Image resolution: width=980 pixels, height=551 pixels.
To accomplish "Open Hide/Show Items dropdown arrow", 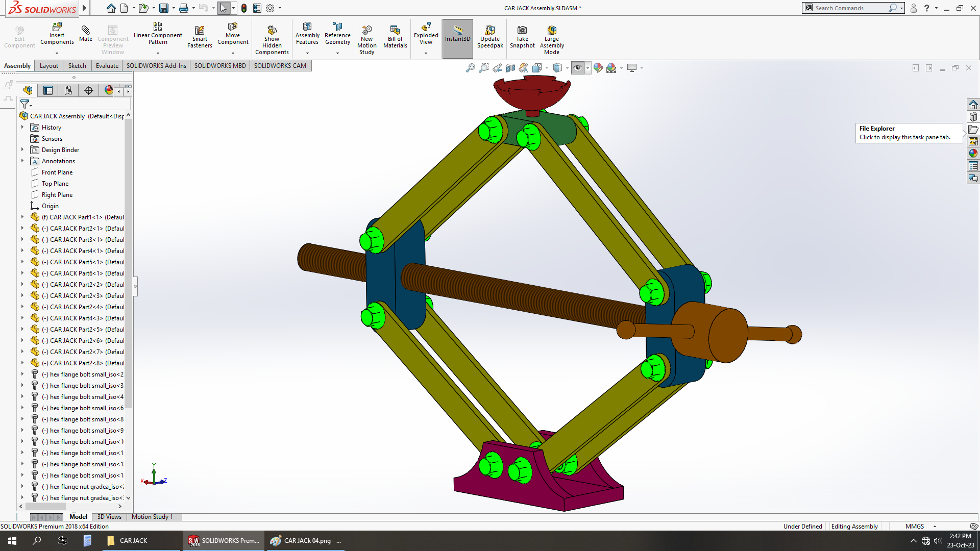I will point(587,68).
